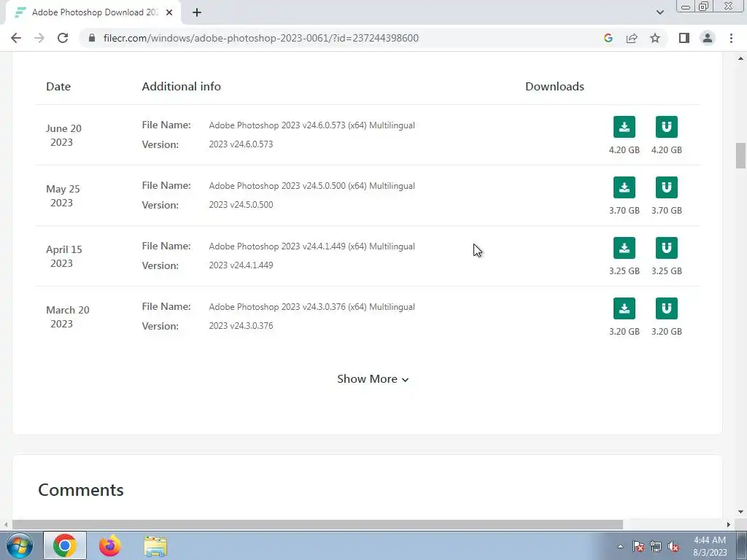This screenshot has width=747, height=560.
Task: Click the muted volume tray icon
Action: coord(673,547)
